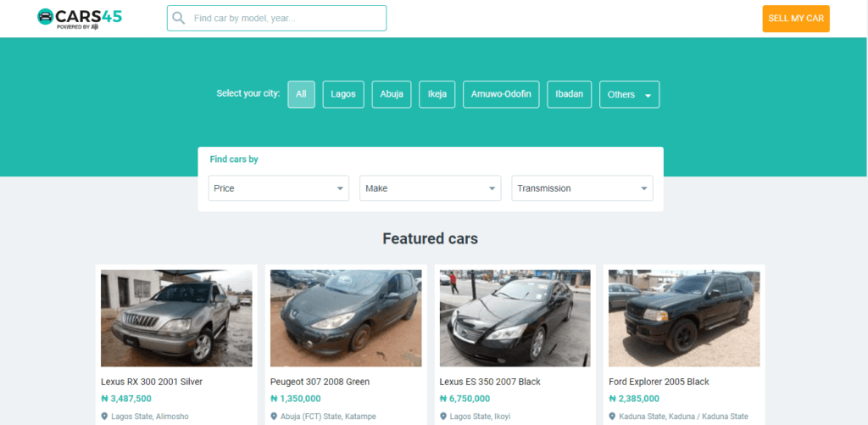The image size is (868, 425).
Task: Focus the Find car by model search field
Action: [x=277, y=19]
